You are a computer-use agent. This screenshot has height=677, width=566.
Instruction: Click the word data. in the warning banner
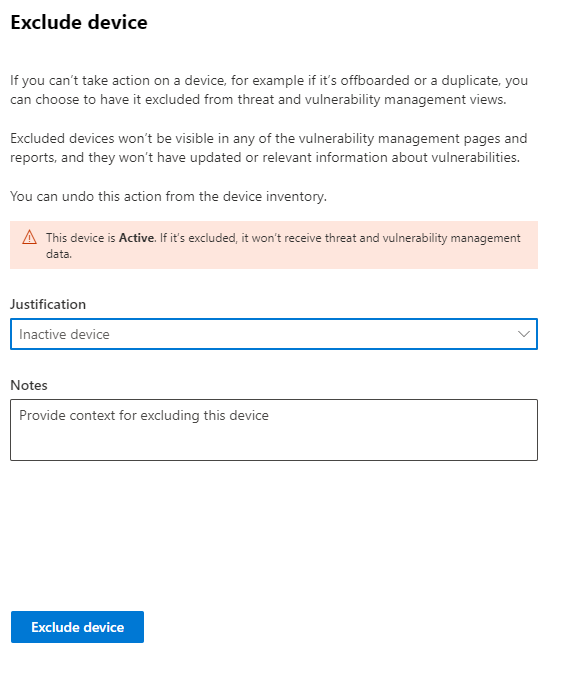(x=59, y=254)
